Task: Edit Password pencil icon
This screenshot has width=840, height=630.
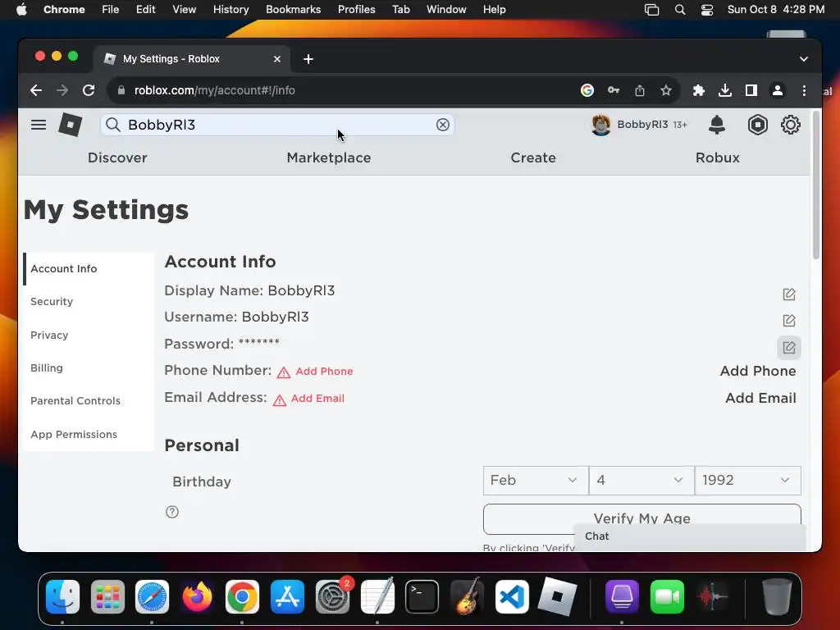Action: pos(788,347)
